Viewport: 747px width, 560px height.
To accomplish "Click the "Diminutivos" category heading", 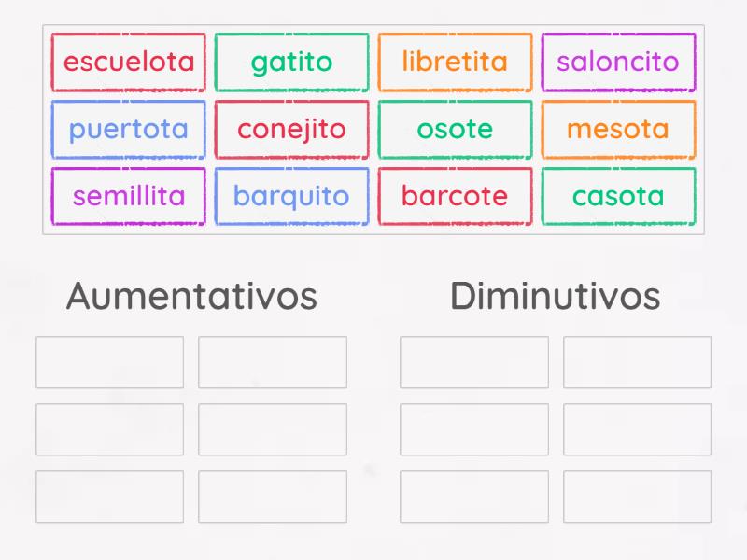I will point(555,295).
